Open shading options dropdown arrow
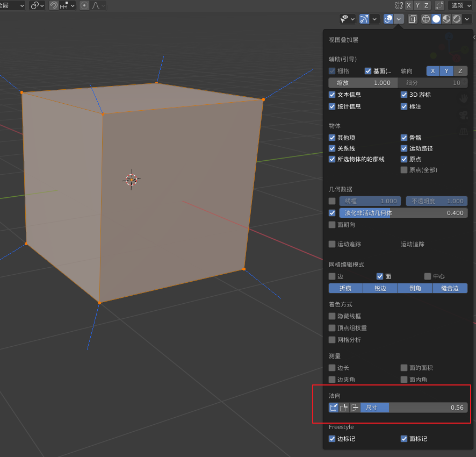This screenshot has height=457, width=476. pyautogui.click(x=467, y=19)
